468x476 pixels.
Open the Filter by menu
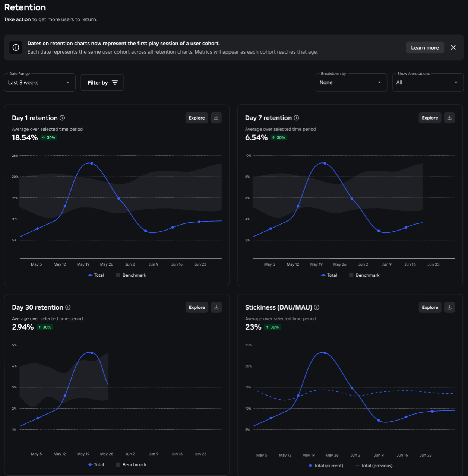point(102,83)
